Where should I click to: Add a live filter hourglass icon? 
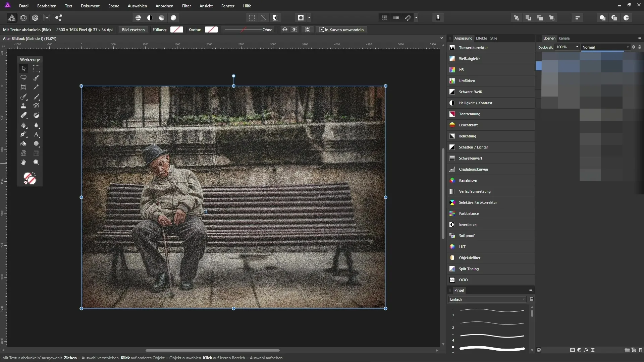pyautogui.click(x=593, y=350)
